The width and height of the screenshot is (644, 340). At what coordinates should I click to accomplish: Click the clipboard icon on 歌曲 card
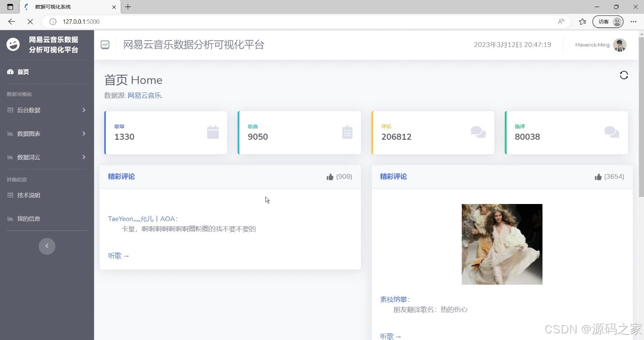(347, 132)
